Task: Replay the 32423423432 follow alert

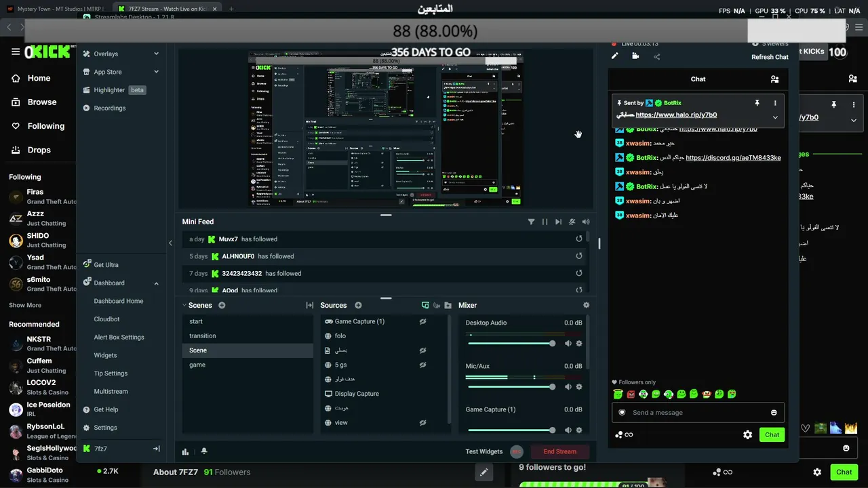Action: click(579, 273)
